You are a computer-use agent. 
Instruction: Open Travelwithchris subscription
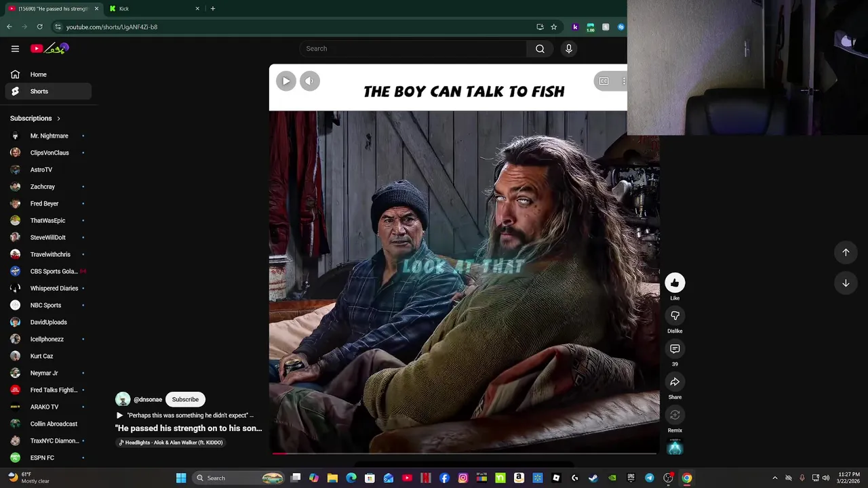(48, 254)
